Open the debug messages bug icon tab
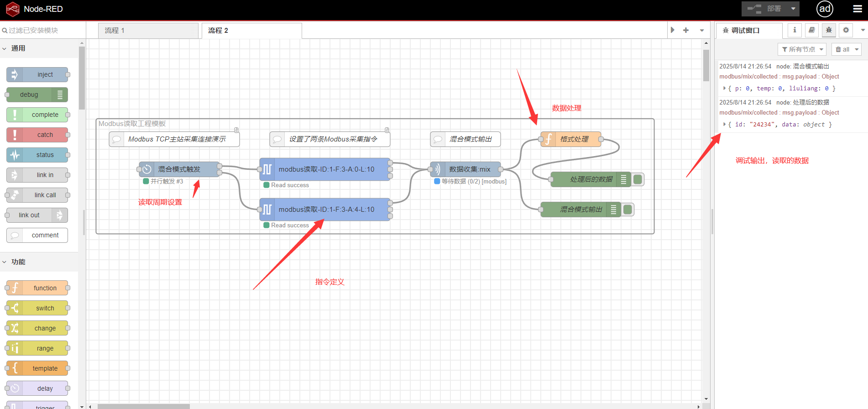868x409 pixels. point(829,30)
